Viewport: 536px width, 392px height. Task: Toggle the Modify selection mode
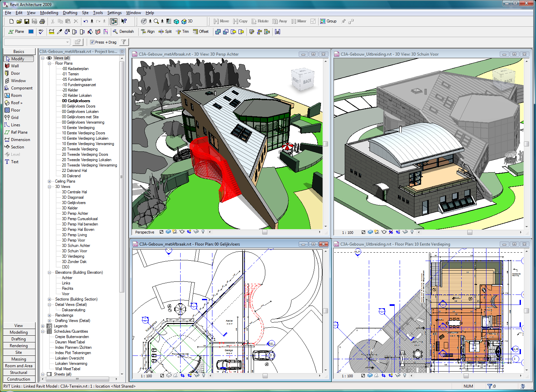coord(19,59)
